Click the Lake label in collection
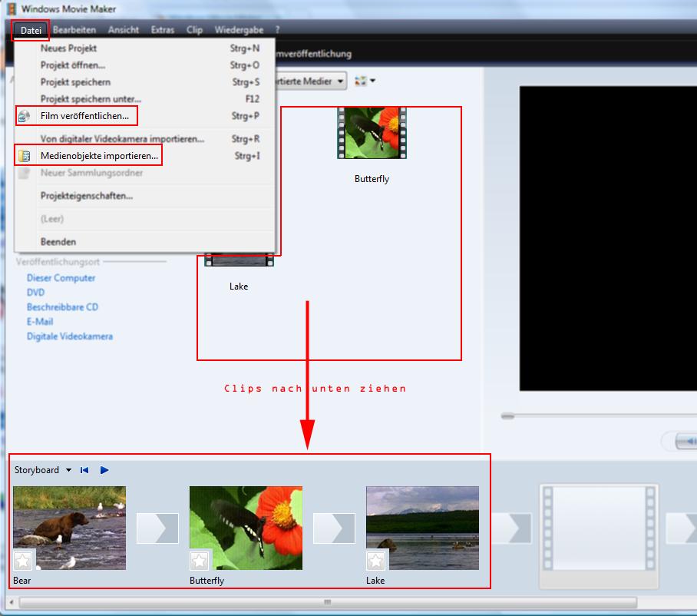This screenshot has height=616, width=697. click(x=239, y=286)
